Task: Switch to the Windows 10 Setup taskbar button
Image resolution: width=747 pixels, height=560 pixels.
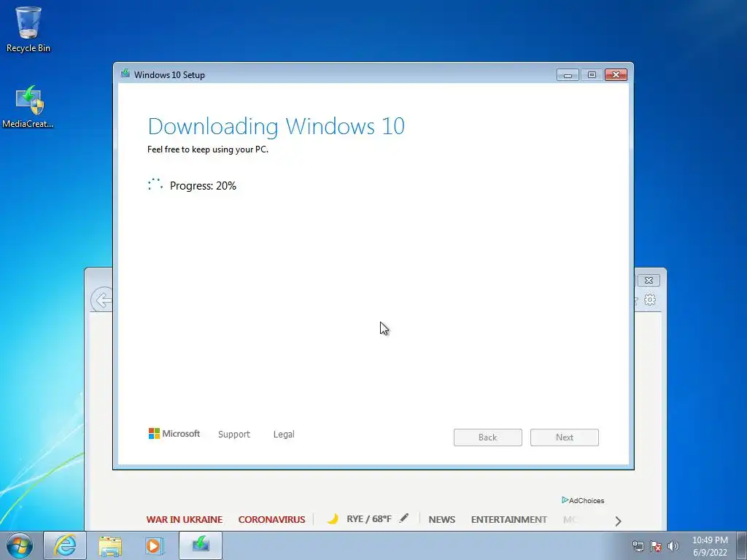Action: click(201, 545)
